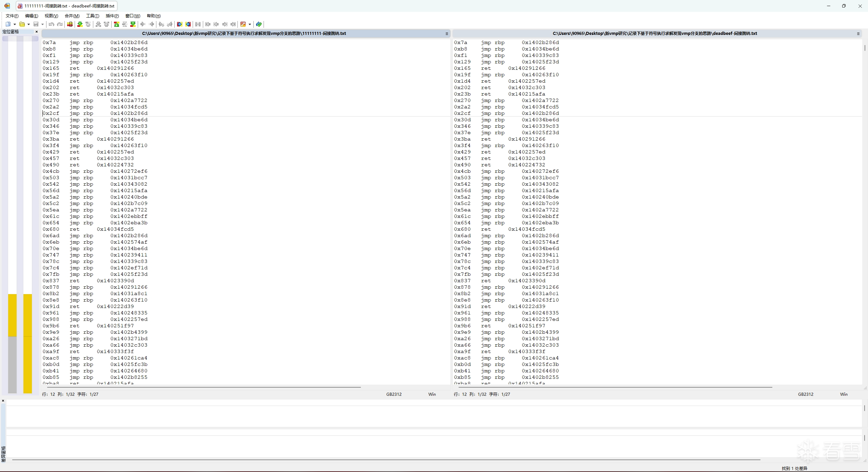Viewport: 868px width, 472px height.
Task: Expand the New document dropdown arrow
Action: [15, 24]
